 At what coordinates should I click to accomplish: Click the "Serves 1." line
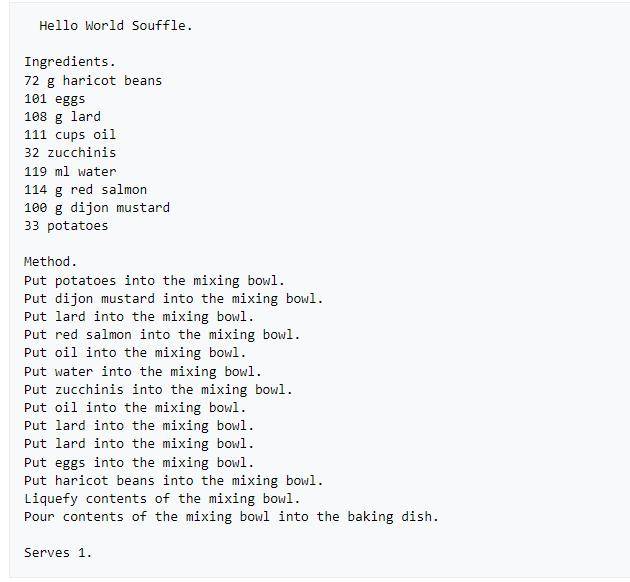pyautogui.click(x=58, y=553)
